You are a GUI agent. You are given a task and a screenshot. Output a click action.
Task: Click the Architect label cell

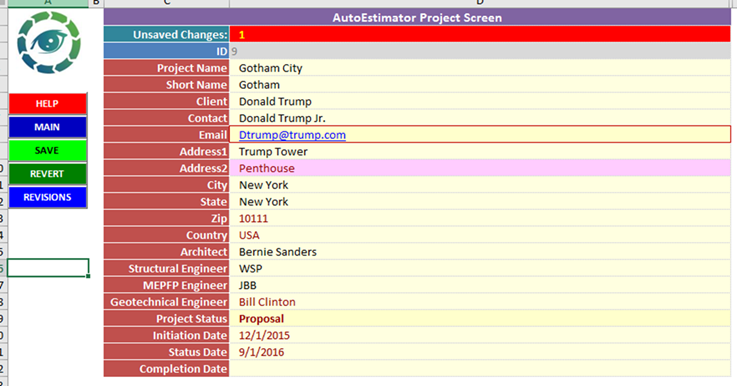tap(166, 252)
